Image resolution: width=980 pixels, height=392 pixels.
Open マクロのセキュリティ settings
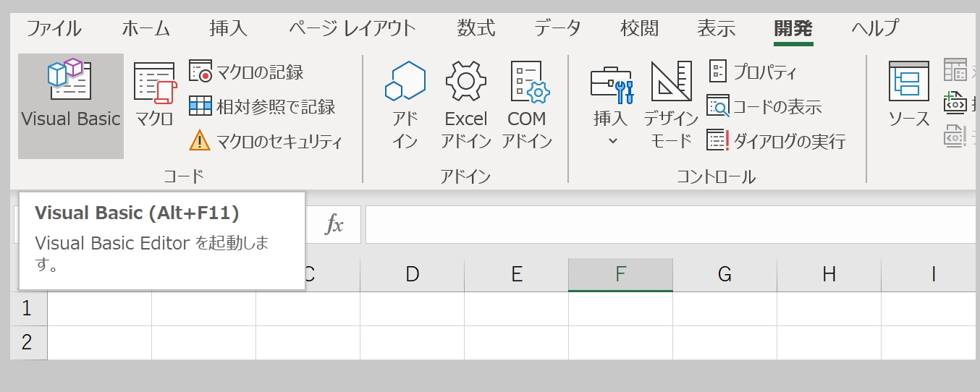[266, 141]
